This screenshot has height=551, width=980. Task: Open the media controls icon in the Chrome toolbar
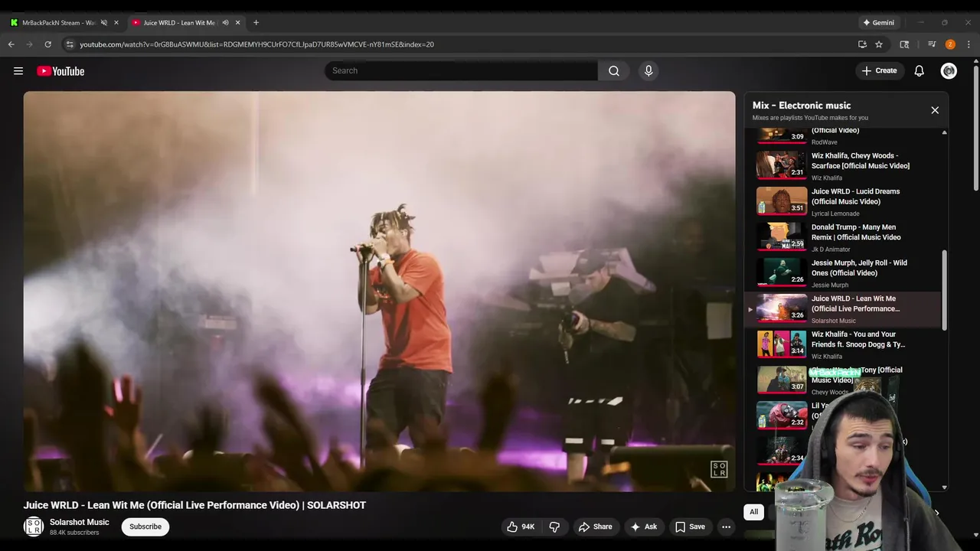pos(932,44)
